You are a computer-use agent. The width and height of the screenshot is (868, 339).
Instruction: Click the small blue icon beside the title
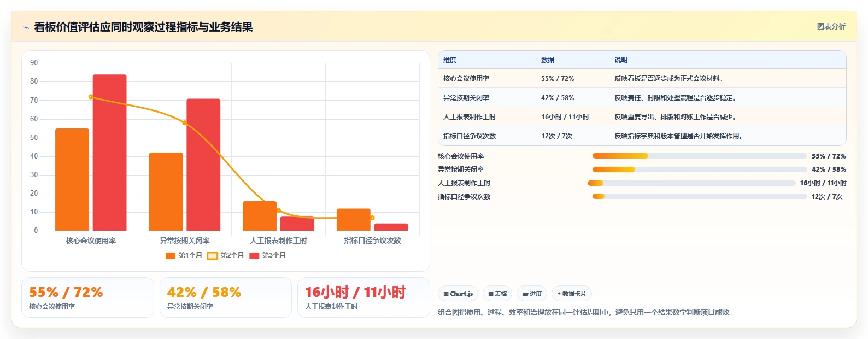tap(26, 27)
